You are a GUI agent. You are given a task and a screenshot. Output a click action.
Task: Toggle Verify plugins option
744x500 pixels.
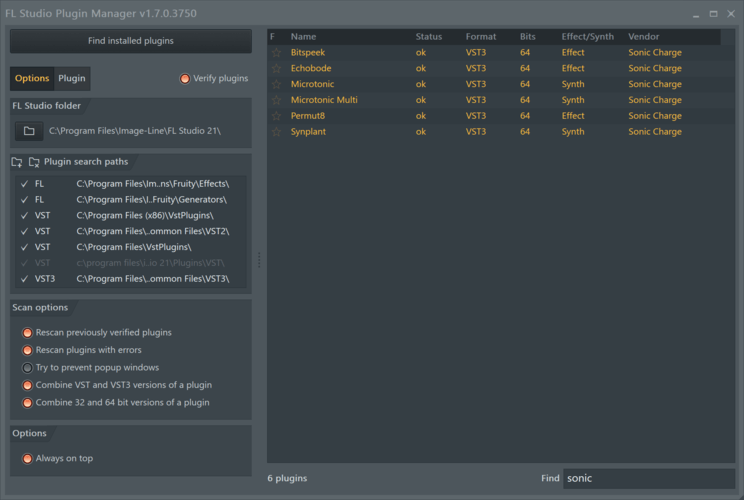click(x=185, y=79)
